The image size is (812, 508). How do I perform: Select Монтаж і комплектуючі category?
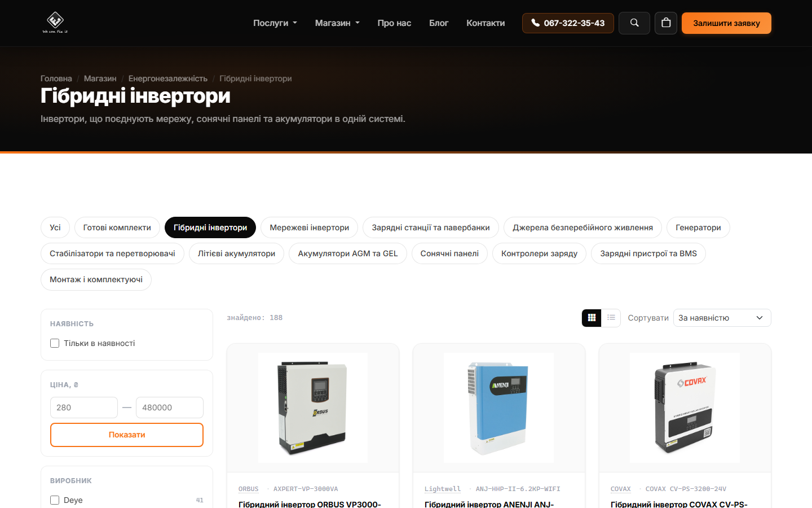coord(96,279)
